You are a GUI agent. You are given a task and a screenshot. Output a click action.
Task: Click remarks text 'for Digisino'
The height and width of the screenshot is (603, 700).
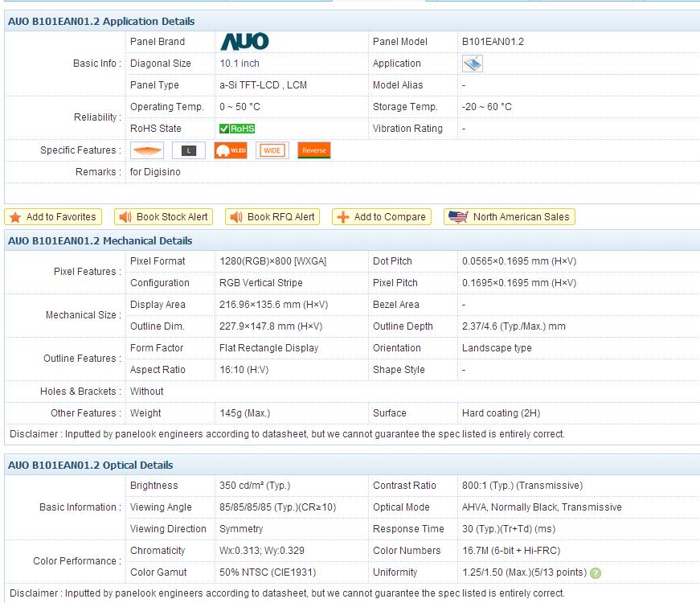pyautogui.click(x=155, y=172)
